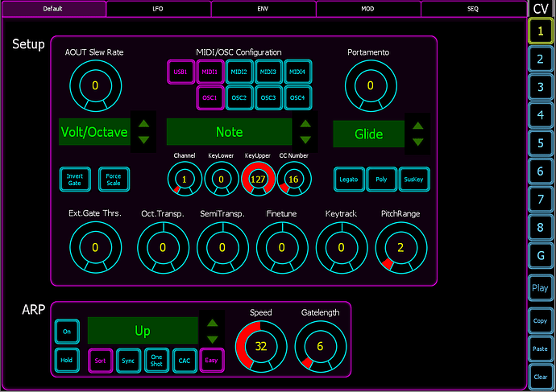Click the Ext.Gate Thrs. knob

(96, 247)
